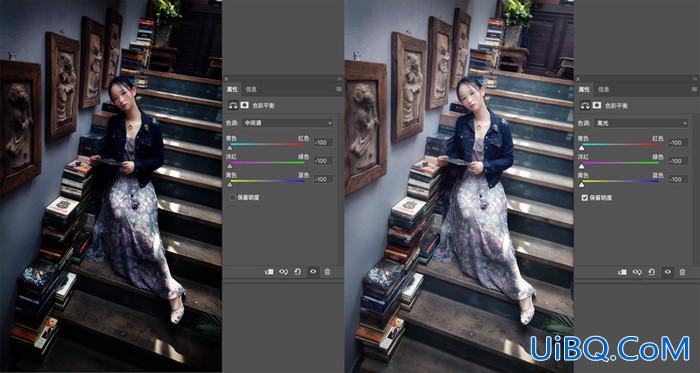Click the view previous state icon in the right panel
The image size is (700, 373).
(x=637, y=271)
